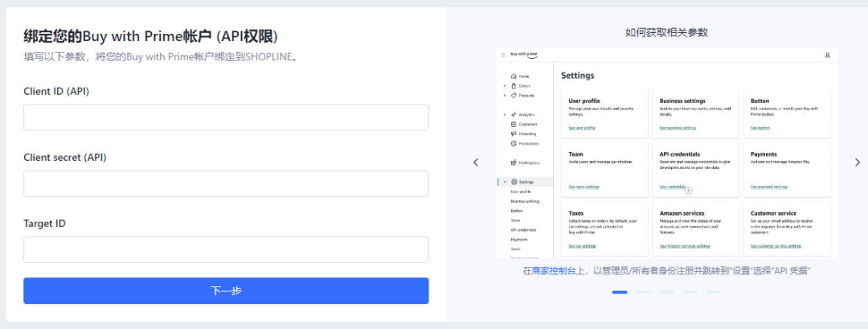This screenshot has height=329, width=868.
Task: Jump to the fifth carousel indicator dot
Action: coord(714,292)
